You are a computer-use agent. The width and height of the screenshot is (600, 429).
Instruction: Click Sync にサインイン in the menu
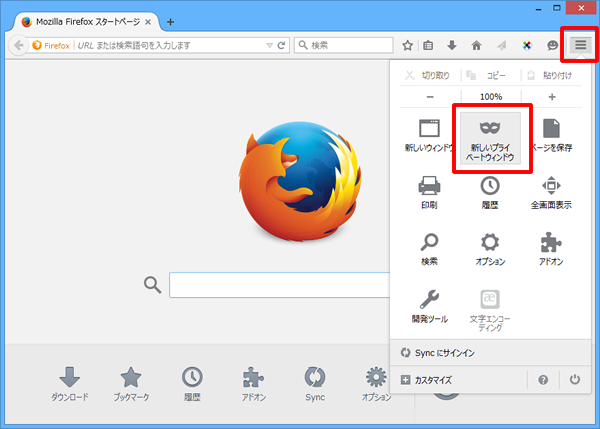[x=491, y=353]
